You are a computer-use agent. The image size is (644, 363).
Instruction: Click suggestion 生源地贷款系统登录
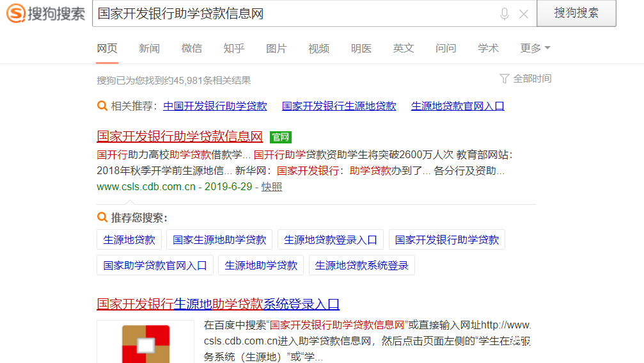[362, 265]
